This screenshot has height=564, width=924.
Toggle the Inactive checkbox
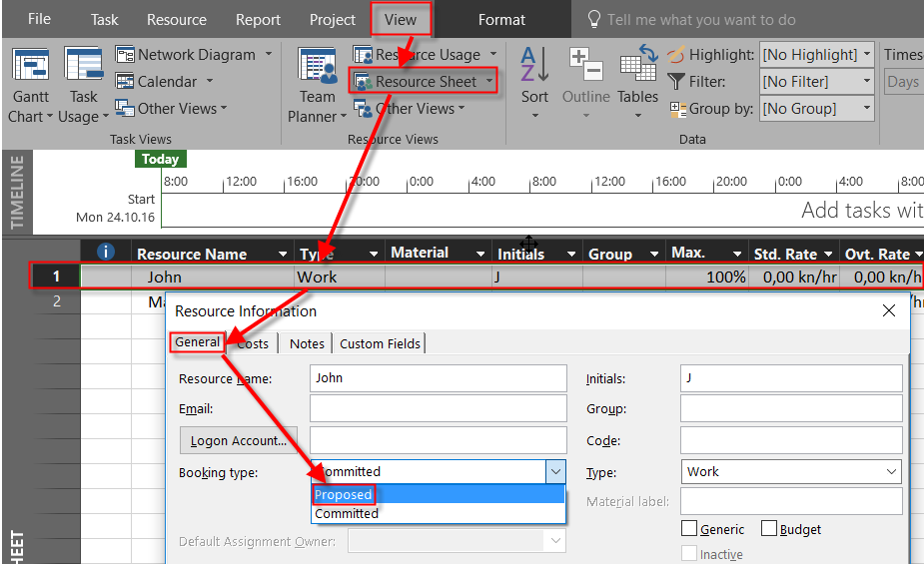pos(689,554)
